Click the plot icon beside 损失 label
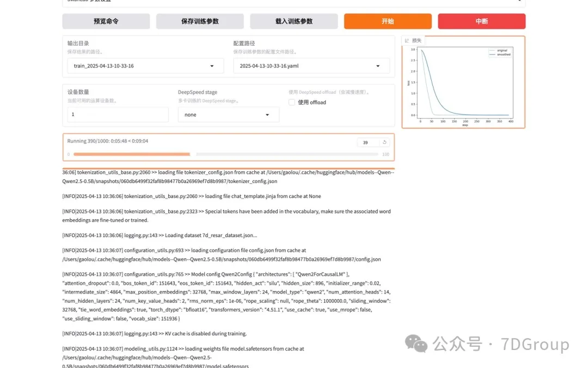This screenshot has height=368, width=588. pyautogui.click(x=407, y=40)
